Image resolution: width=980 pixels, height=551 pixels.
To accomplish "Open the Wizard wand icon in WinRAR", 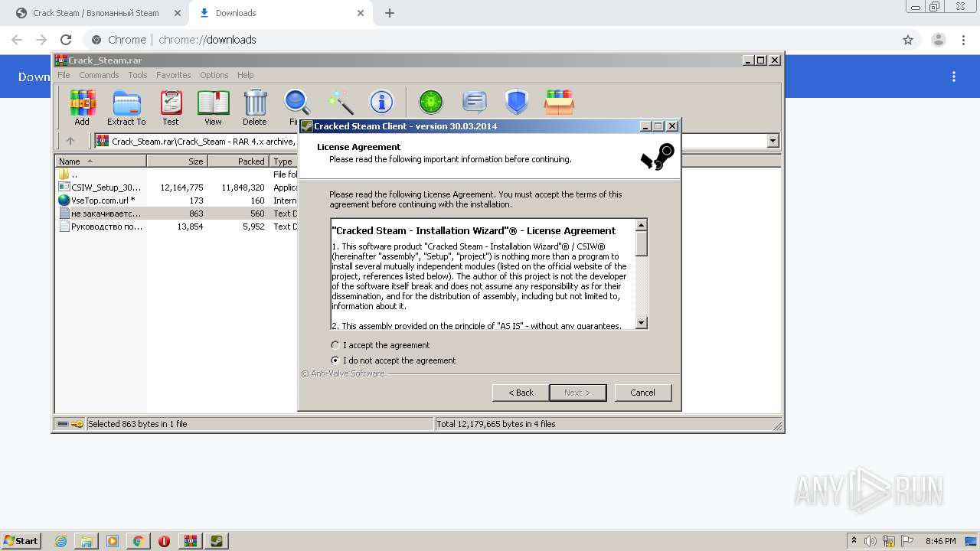I will [x=340, y=102].
